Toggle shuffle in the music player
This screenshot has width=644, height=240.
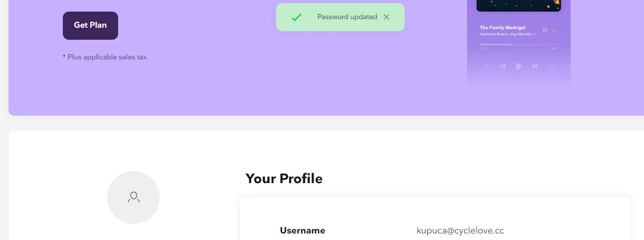[x=486, y=66]
